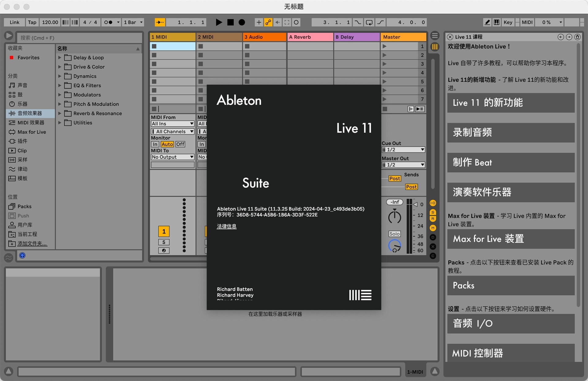Solo track 1 with S button
Image resolution: width=588 pixels, height=381 pixels.
click(164, 242)
